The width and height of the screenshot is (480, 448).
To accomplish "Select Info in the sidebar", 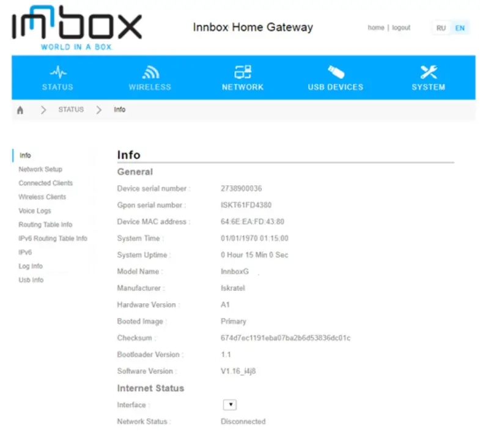I will coord(25,155).
